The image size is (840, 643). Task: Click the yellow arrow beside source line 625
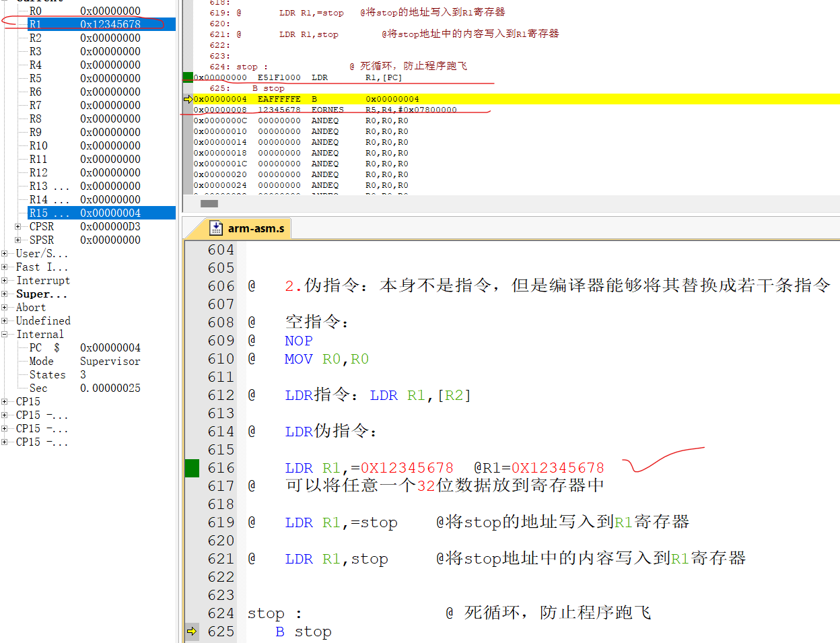pos(192,632)
